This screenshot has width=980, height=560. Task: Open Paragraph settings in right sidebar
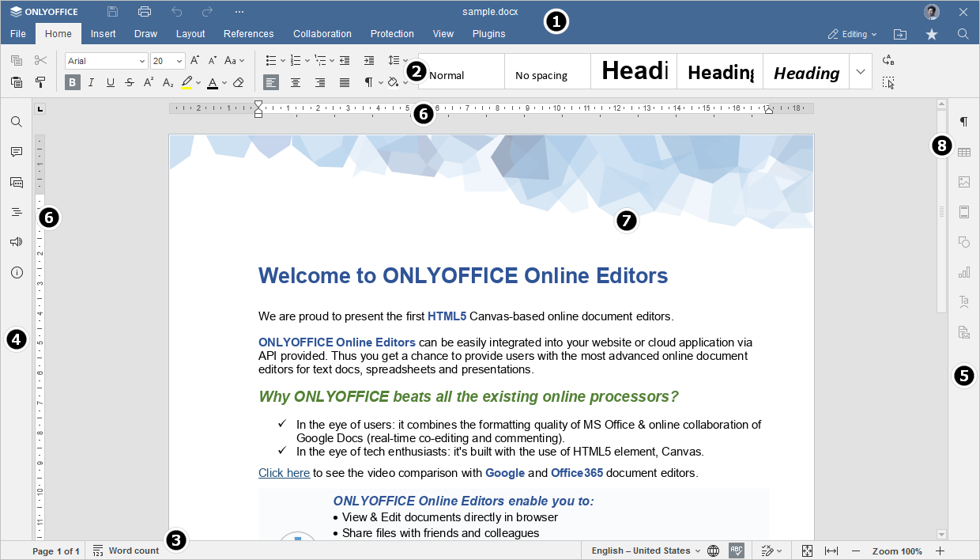click(963, 121)
